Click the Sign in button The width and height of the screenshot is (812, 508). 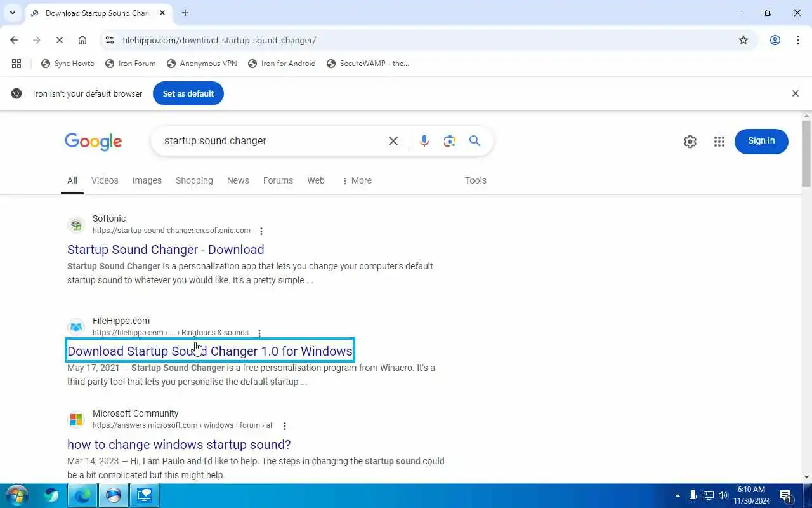[761, 141]
